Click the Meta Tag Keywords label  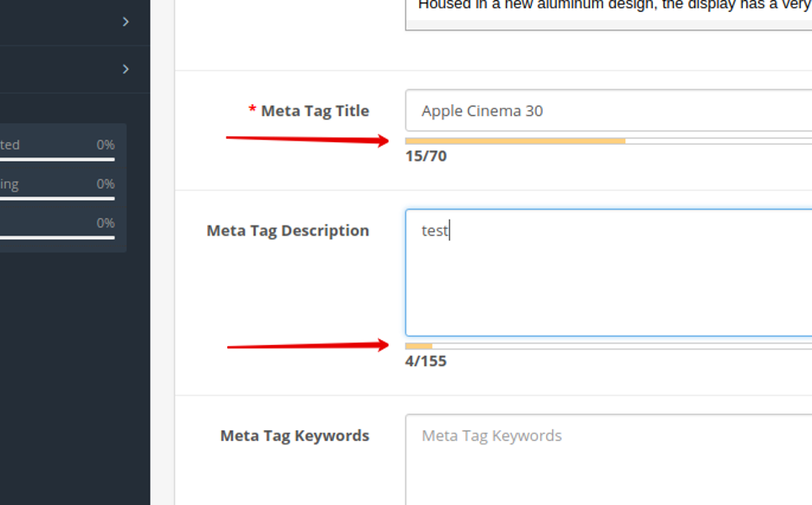click(295, 435)
